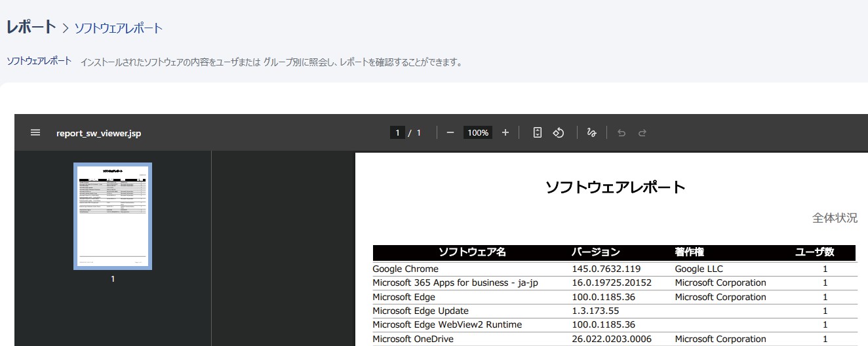Click version 16.0.19725.20152 cell
868x346 pixels.
pyautogui.click(x=612, y=283)
